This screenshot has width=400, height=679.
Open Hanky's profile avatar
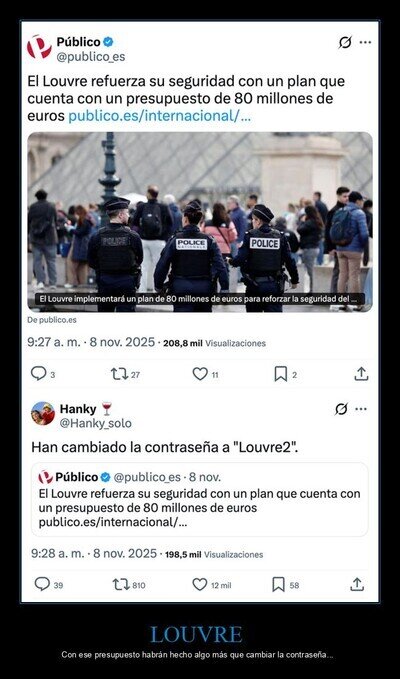(43, 413)
